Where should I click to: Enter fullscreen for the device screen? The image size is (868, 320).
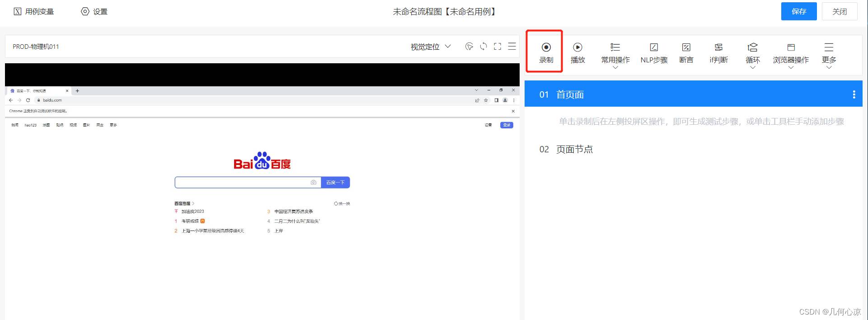tap(497, 46)
